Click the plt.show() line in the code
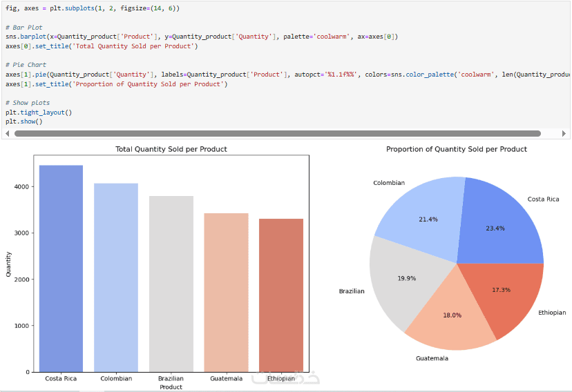The width and height of the screenshot is (572, 392). click(24, 121)
